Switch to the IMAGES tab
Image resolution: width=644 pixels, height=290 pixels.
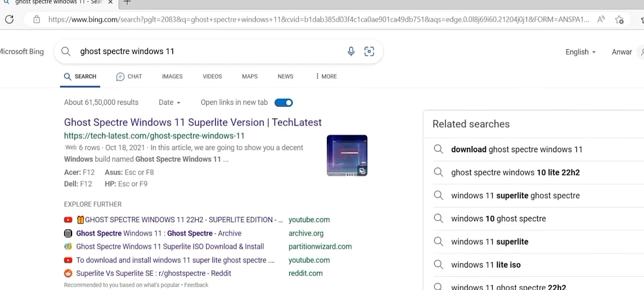point(172,77)
